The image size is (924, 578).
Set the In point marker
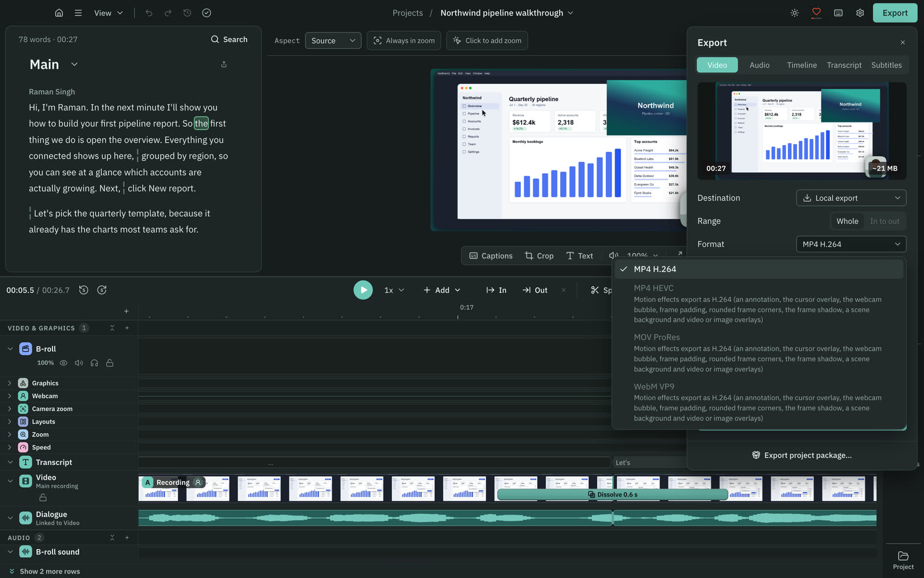(x=496, y=290)
